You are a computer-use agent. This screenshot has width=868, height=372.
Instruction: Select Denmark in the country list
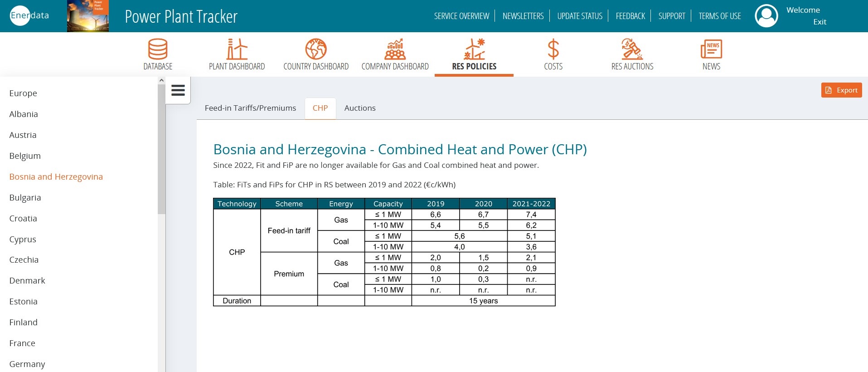(27, 281)
